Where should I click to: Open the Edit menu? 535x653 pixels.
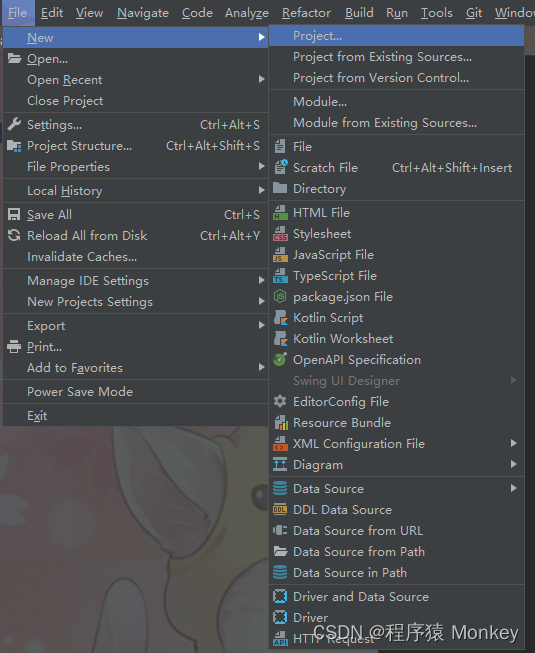point(52,13)
